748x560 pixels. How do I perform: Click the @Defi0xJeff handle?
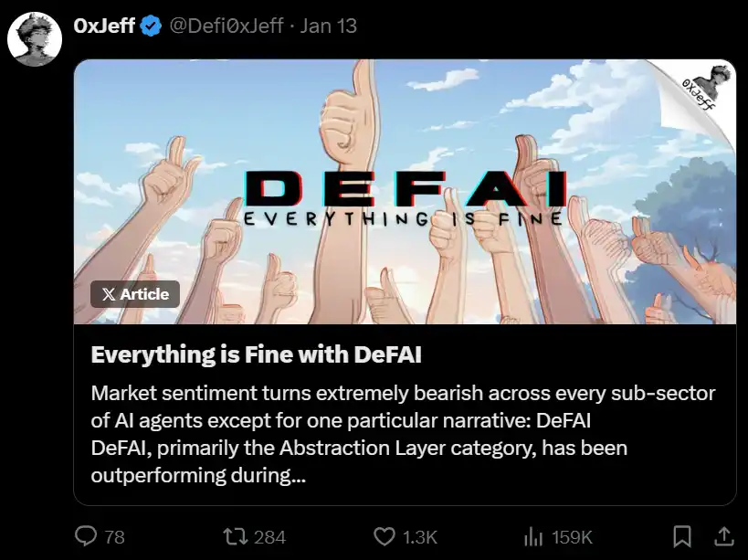coord(226,26)
